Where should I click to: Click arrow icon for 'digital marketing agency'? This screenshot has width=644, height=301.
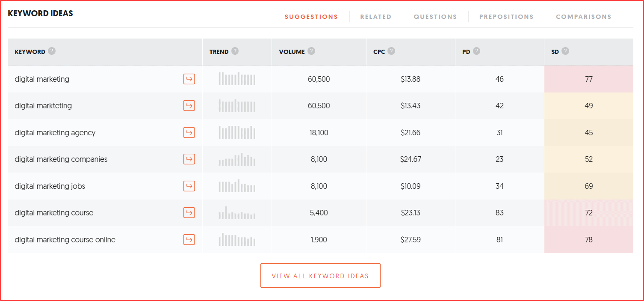189,132
